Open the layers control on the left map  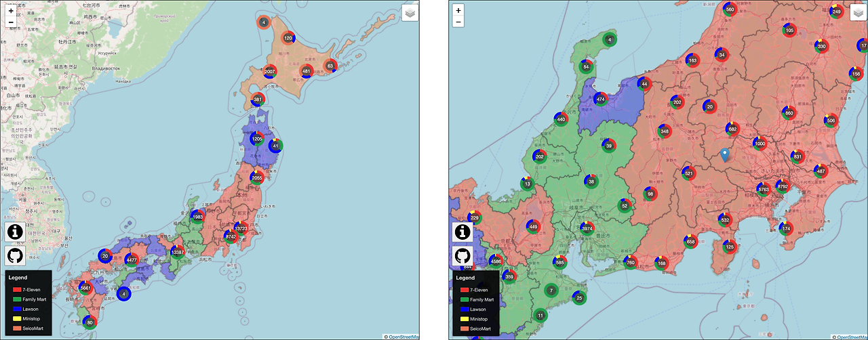[x=410, y=13]
